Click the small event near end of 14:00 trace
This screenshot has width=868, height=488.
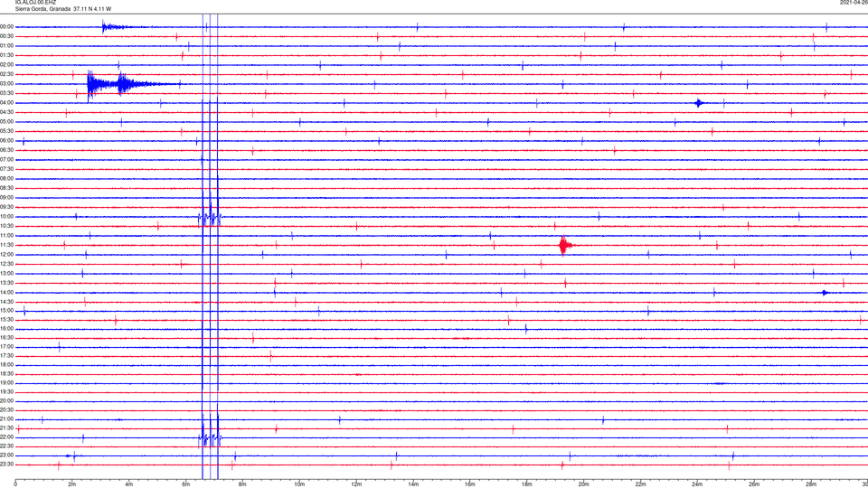(x=825, y=293)
